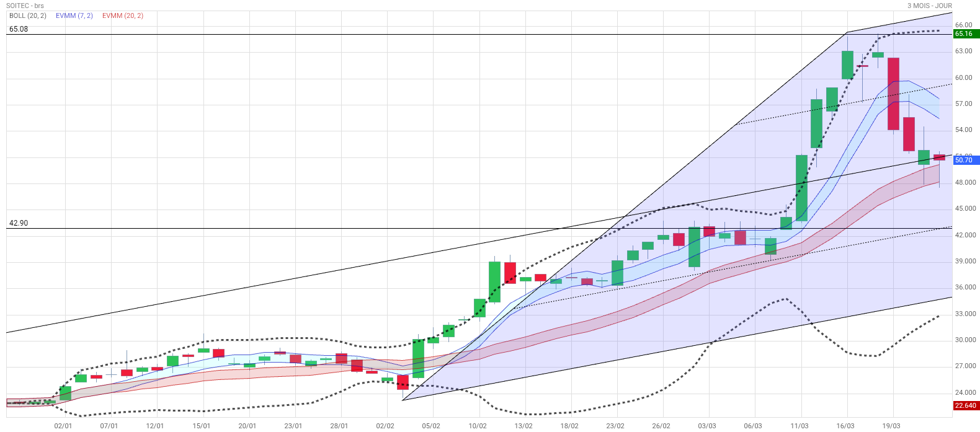Click the 23/01 date on time axis

pos(293,426)
